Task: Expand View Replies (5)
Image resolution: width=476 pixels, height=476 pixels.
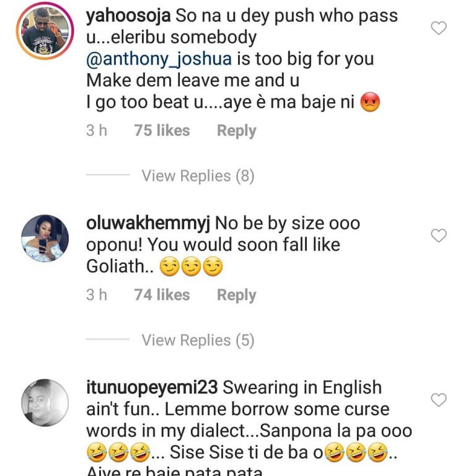Action: click(198, 340)
